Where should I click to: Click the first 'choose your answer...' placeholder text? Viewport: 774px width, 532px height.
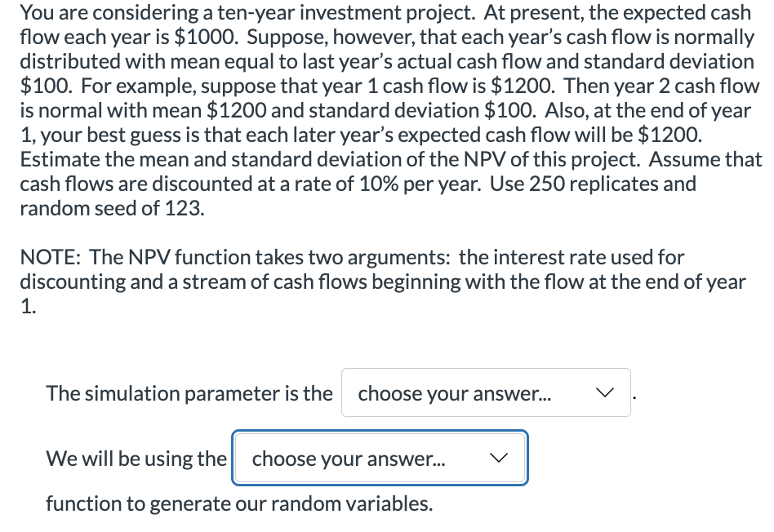click(x=453, y=393)
